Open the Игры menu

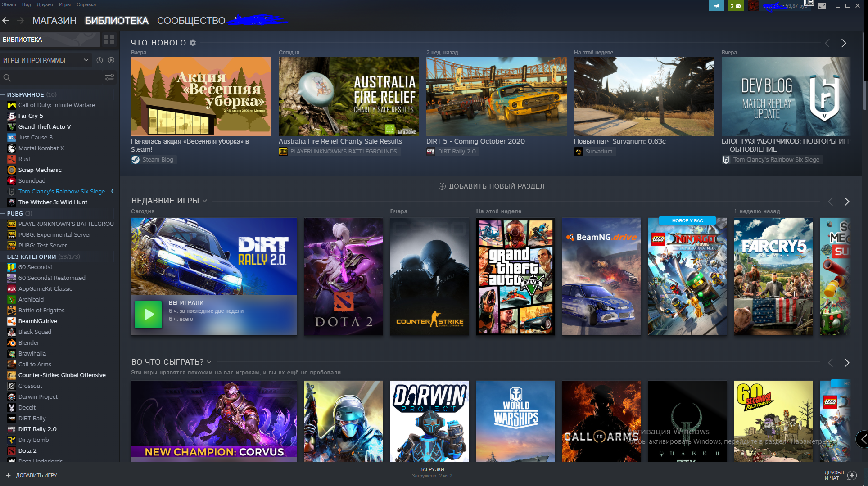65,4
